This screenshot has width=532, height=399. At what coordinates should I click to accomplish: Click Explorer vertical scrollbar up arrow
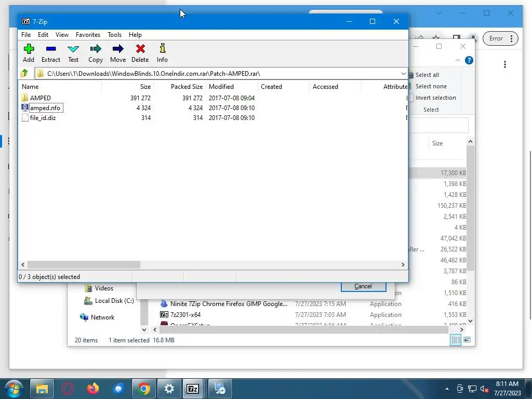[x=470, y=141]
